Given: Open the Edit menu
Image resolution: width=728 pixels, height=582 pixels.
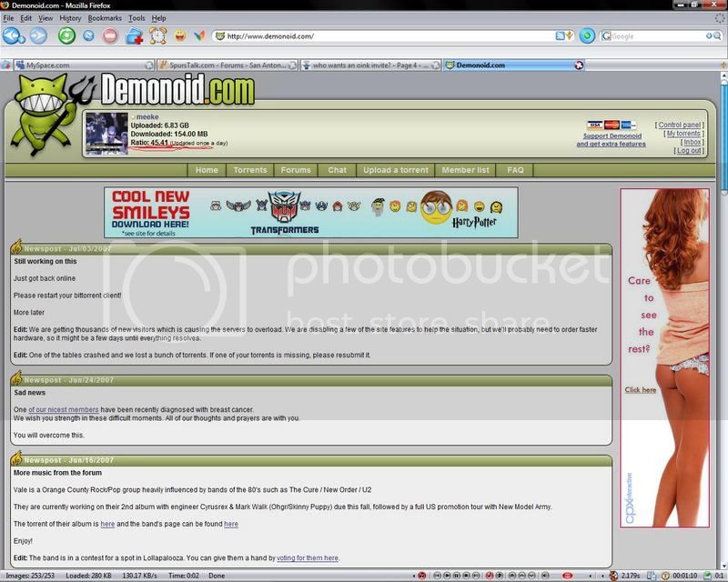Looking at the screenshot, I should pos(26,18).
